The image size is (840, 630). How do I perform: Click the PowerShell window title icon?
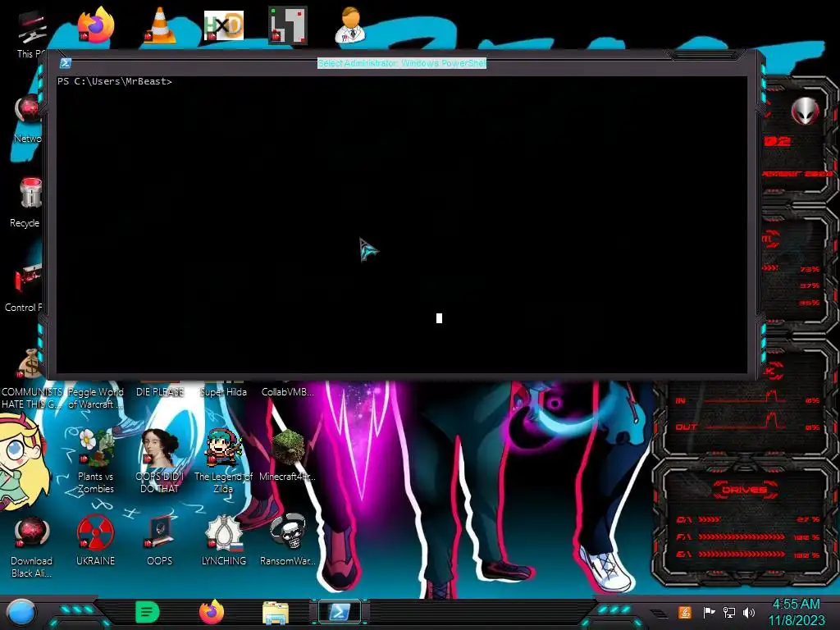66,63
